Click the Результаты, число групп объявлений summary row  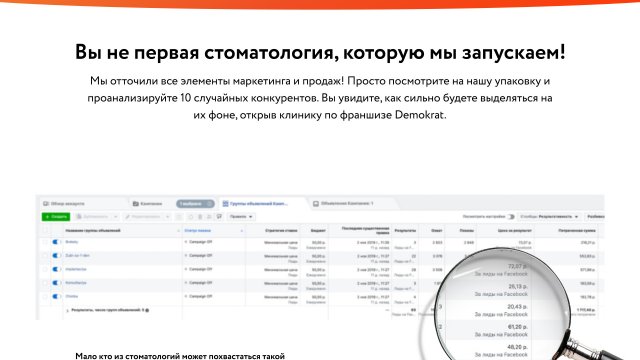108,310
